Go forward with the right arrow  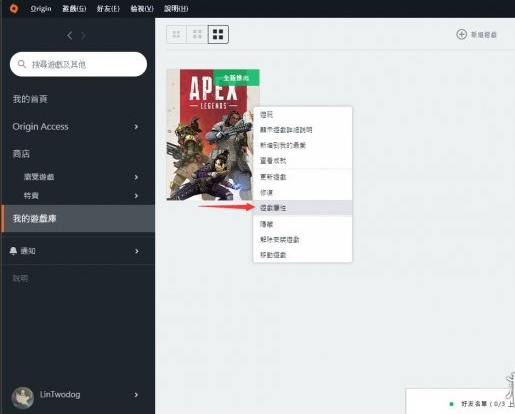(x=83, y=35)
